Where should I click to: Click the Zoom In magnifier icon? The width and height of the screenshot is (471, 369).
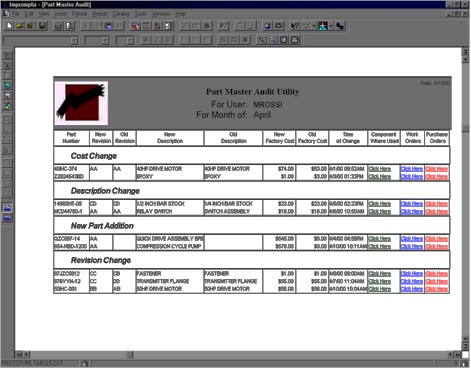(x=261, y=40)
